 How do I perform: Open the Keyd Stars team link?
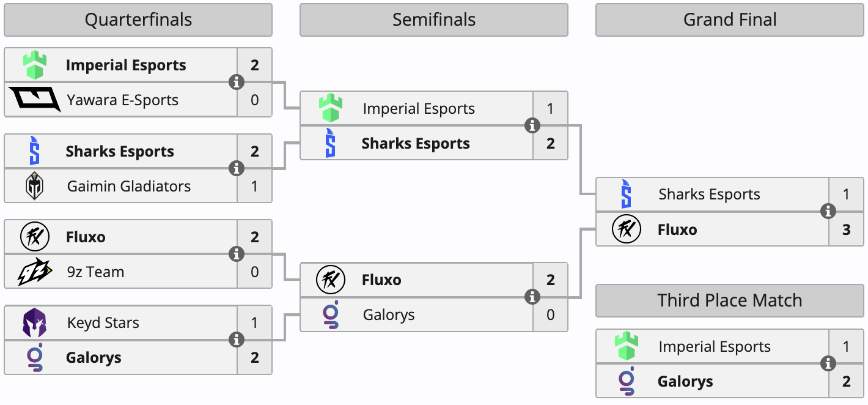click(103, 322)
